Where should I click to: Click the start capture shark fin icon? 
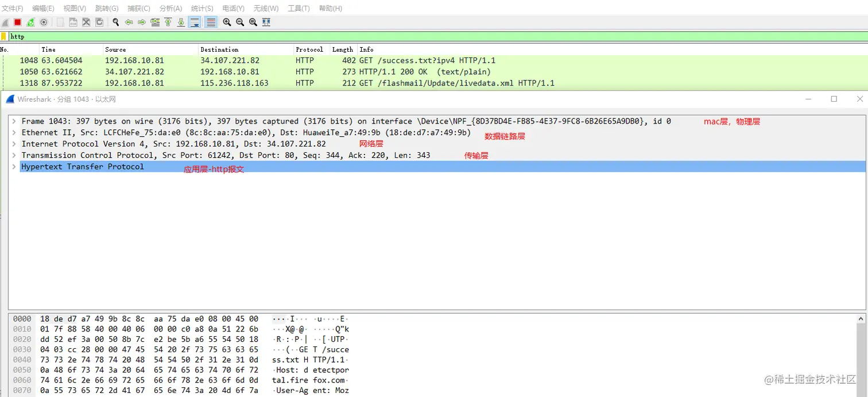(x=5, y=22)
